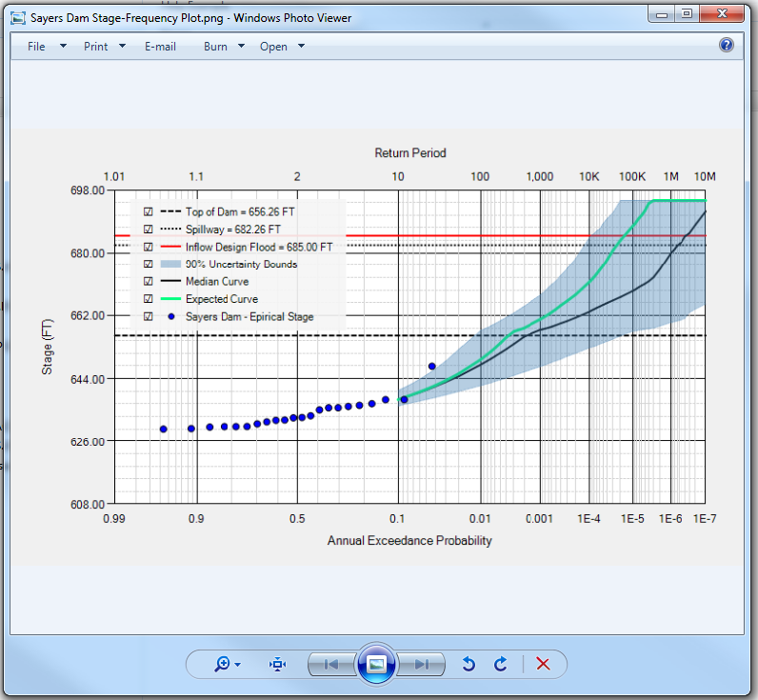This screenshot has height=700, width=758.
Task: Go to the previous image
Action: click(x=330, y=664)
